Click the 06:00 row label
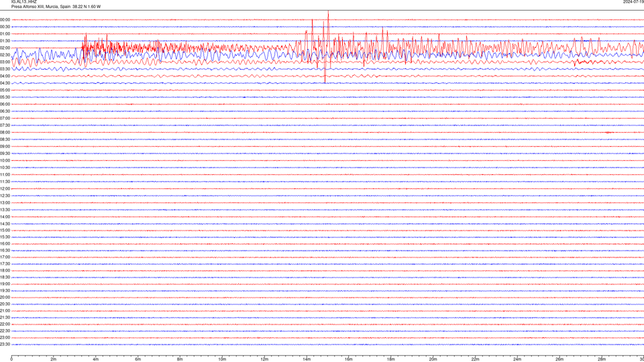This screenshot has width=644, height=362. pyautogui.click(x=5, y=105)
